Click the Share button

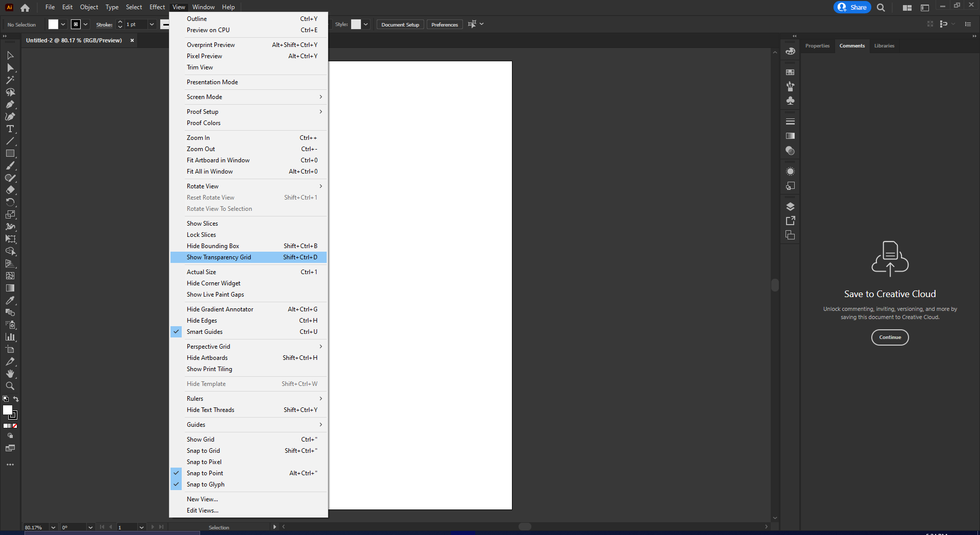click(852, 7)
